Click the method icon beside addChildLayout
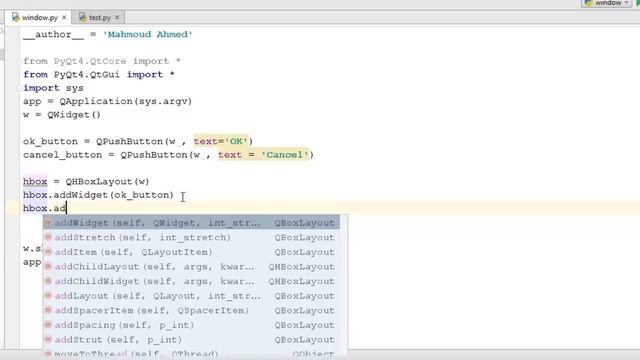 tap(48, 267)
